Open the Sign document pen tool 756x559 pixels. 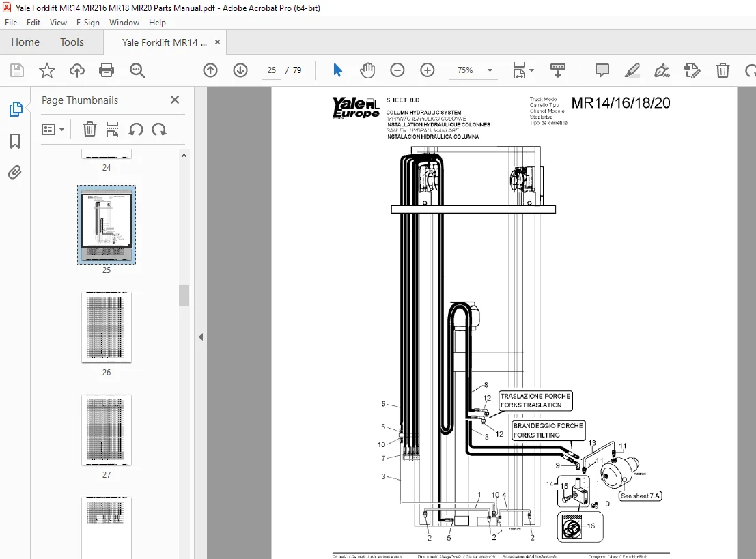(662, 70)
